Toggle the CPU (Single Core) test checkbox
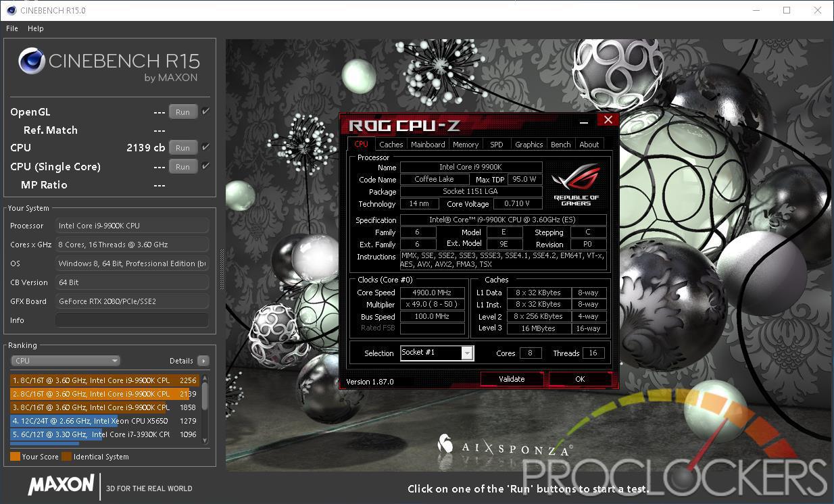The image size is (834, 504). pos(206,166)
